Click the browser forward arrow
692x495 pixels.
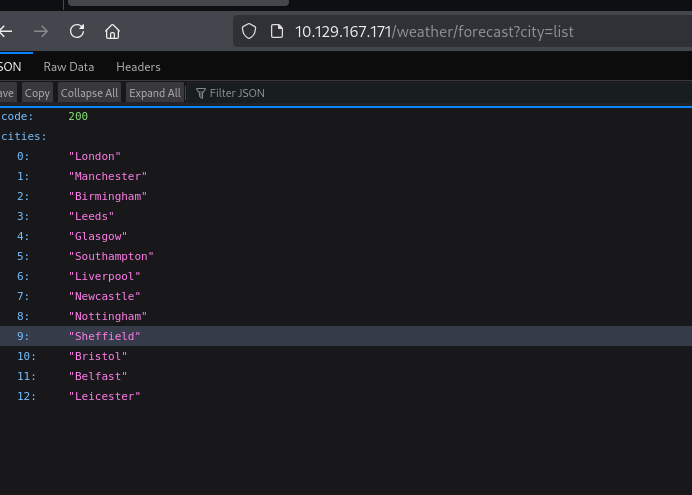tap(41, 31)
